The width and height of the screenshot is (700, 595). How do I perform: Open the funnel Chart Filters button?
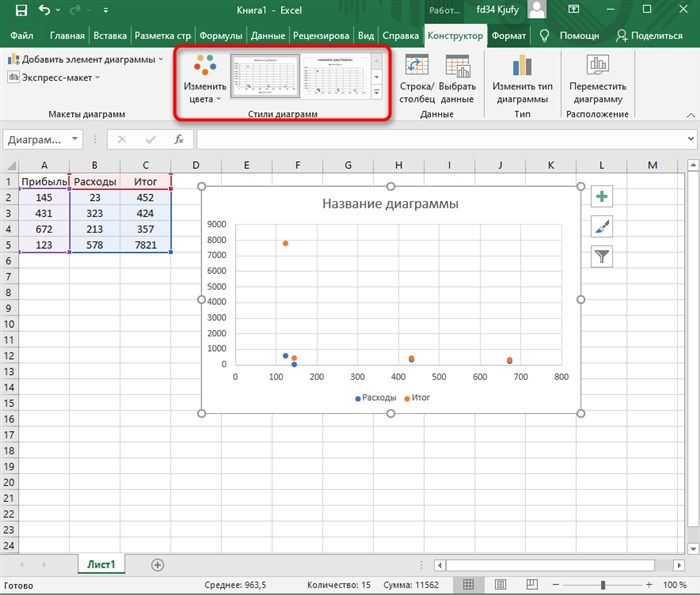tap(601, 256)
